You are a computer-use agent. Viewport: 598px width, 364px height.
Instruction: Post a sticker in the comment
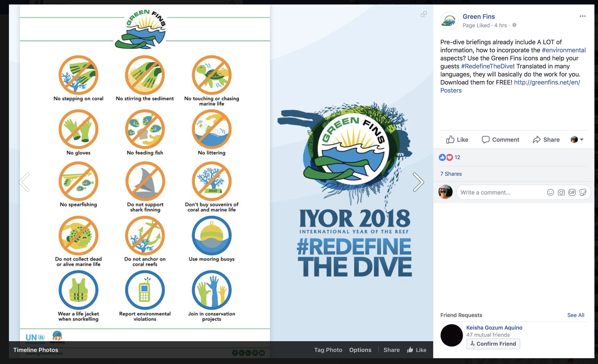pos(583,193)
